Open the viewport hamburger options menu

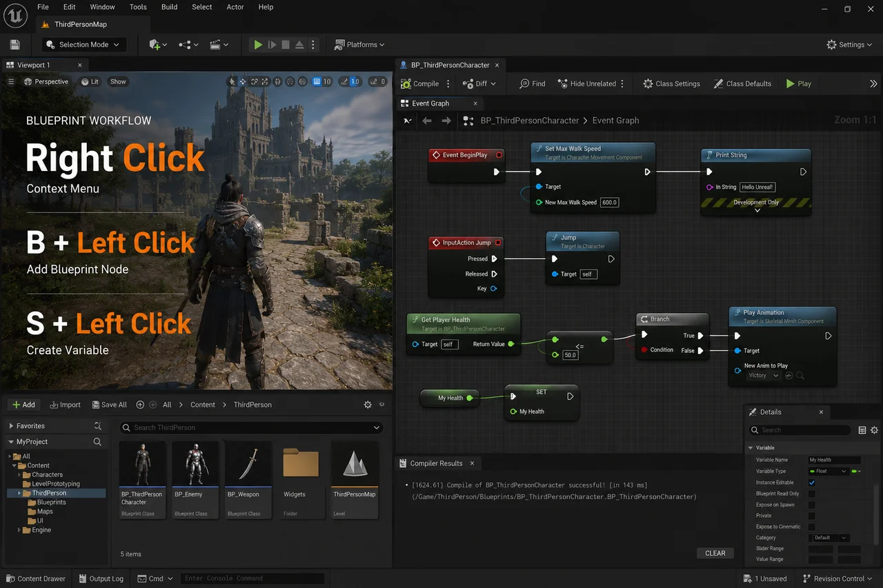(11, 81)
